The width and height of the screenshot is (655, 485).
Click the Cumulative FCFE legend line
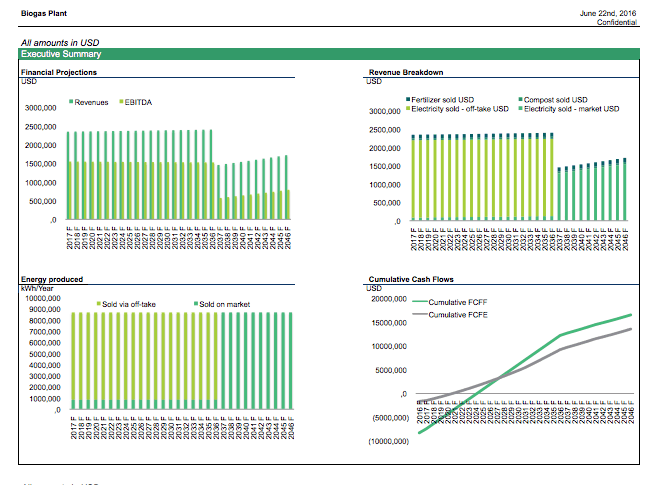click(420, 314)
